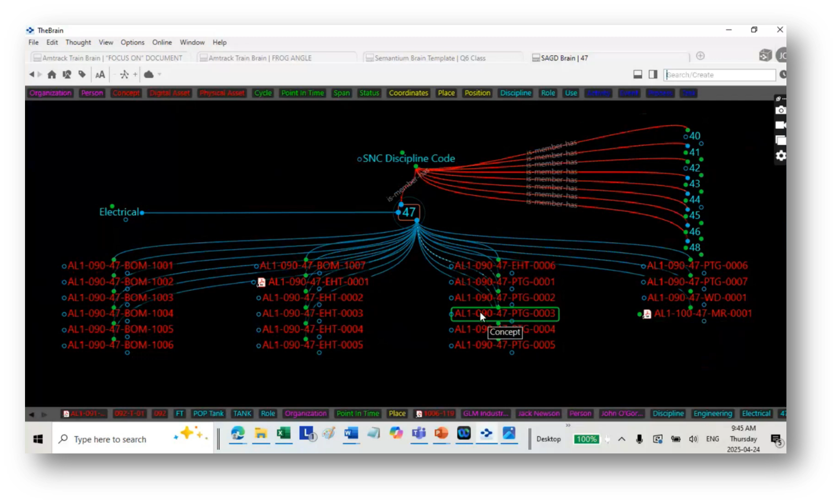Open the Thought menu
This screenshot has width=837, height=504.
[x=78, y=43]
